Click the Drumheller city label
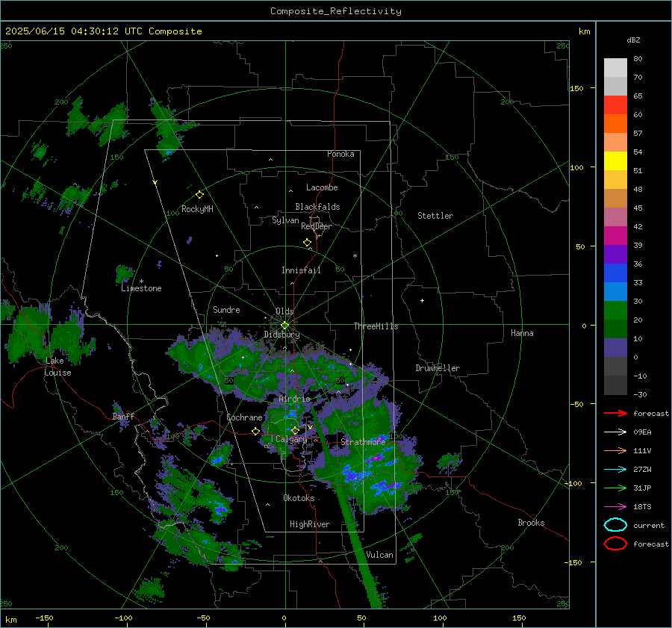 tap(438, 368)
